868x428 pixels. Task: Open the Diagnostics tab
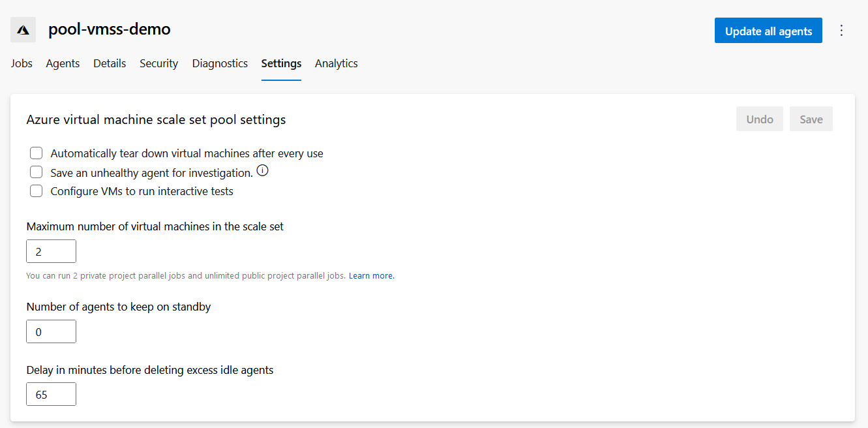(220, 63)
